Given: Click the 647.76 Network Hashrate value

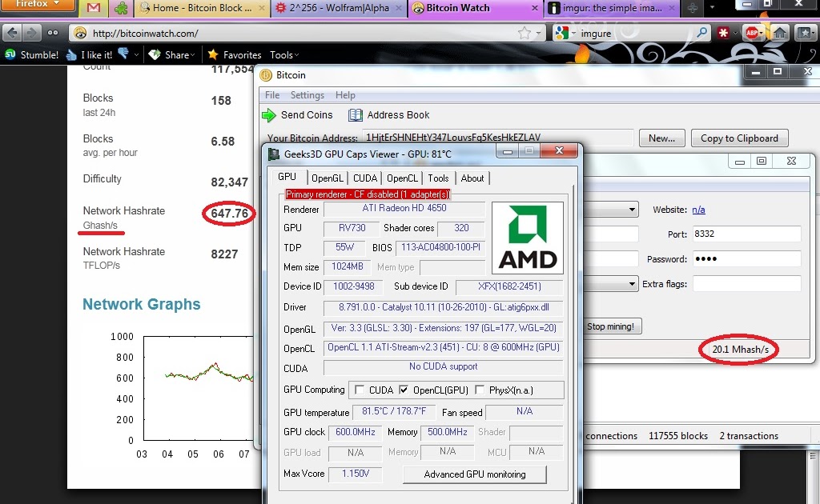Looking at the screenshot, I should (230, 214).
